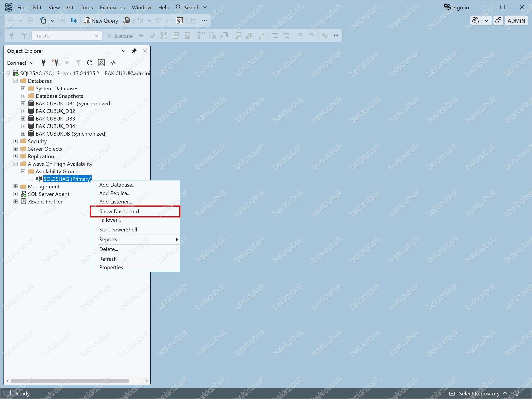Choose Delete... from context menu
The image size is (532, 399).
135,249
